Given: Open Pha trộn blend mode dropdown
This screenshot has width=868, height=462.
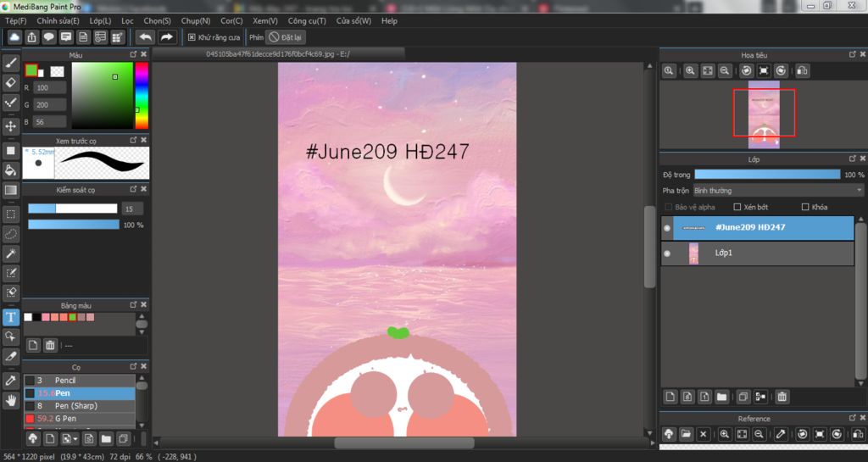Looking at the screenshot, I should (778, 191).
